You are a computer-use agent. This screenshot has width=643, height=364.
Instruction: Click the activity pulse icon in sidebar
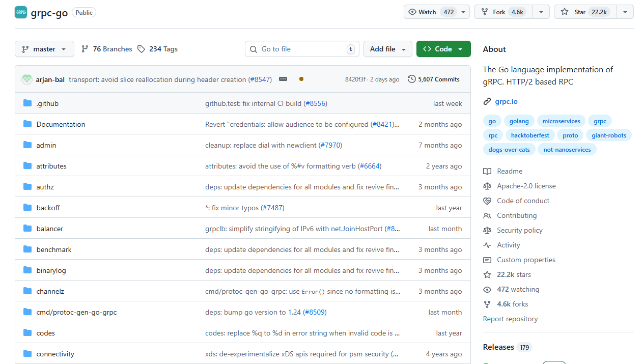coord(488,245)
